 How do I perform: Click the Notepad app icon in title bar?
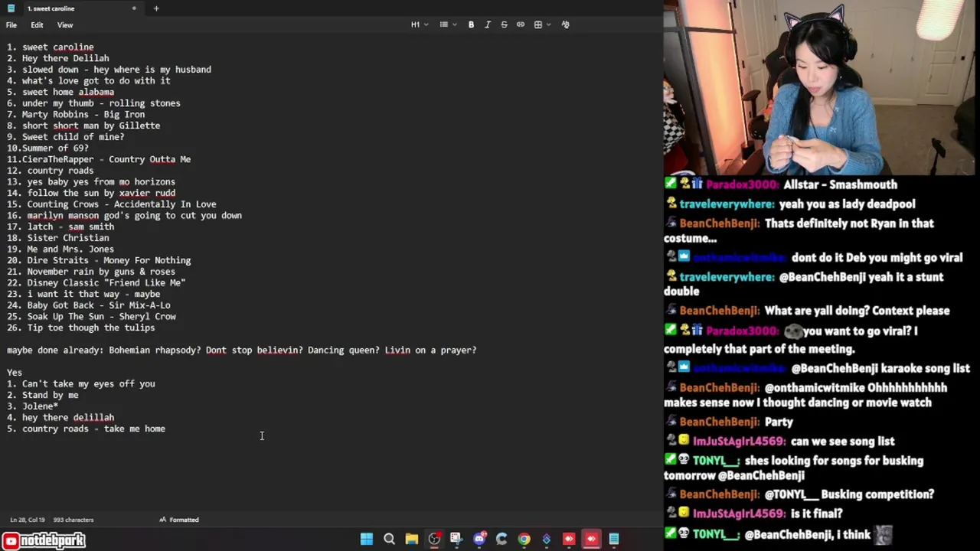9,8
